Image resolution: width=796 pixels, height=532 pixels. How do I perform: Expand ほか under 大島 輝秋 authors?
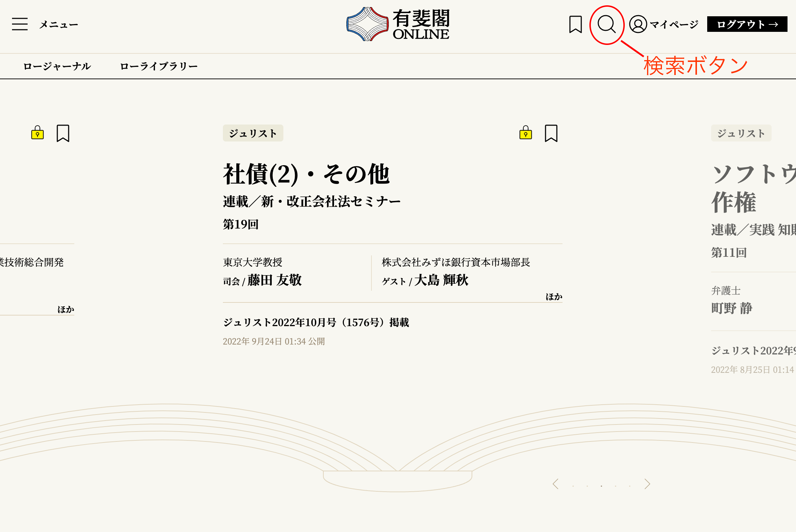pyautogui.click(x=554, y=297)
